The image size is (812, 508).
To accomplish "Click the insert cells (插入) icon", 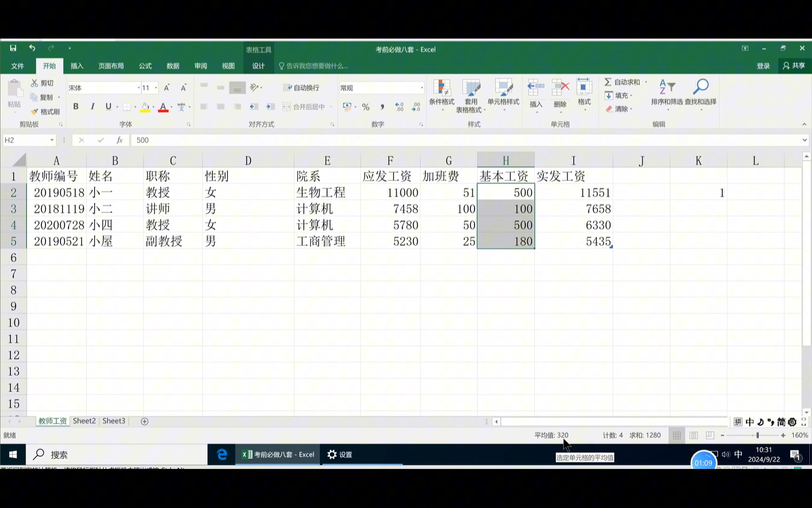I will click(536, 87).
